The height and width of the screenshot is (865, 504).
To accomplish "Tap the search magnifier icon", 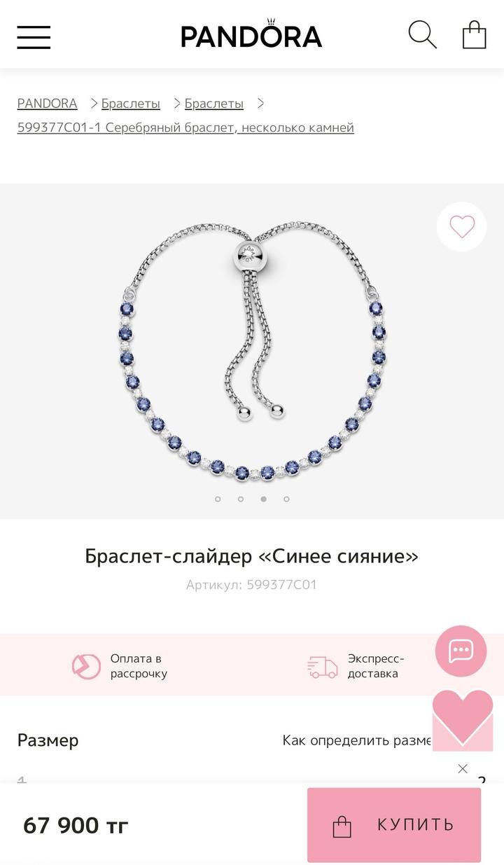I will [422, 34].
